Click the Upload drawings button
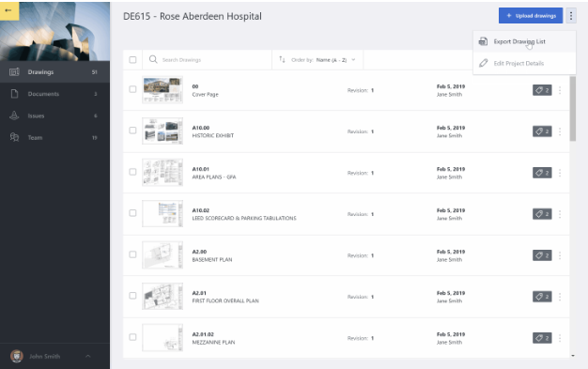Screen dimensions: 588x369 coord(531,16)
